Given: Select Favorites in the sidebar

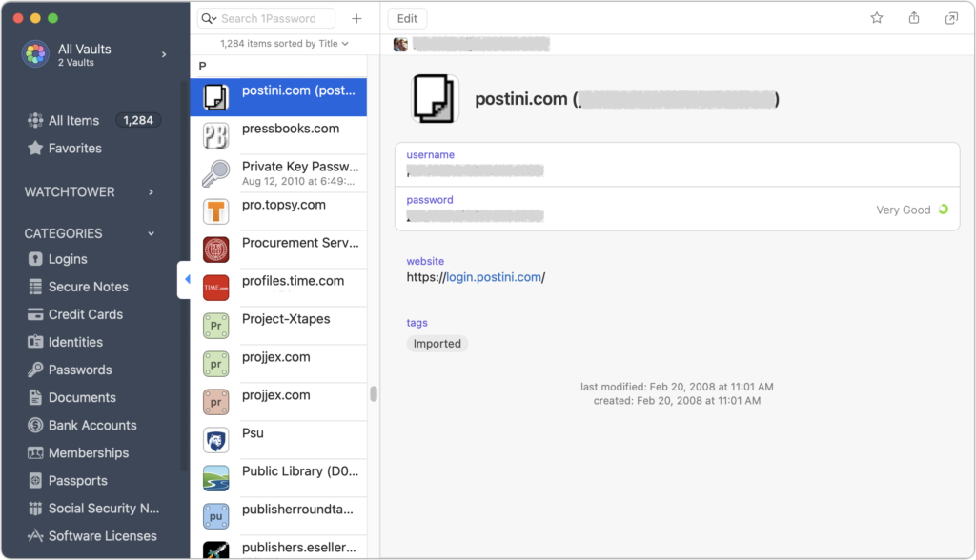Looking at the screenshot, I should [x=74, y=149].
